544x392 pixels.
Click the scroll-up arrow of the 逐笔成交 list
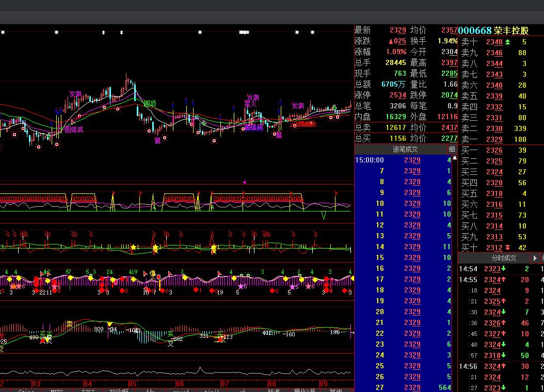tap(455, 158)
